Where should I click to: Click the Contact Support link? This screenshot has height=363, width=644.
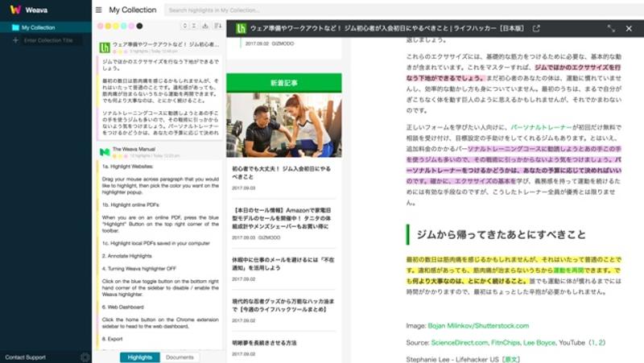pos(25,357)
